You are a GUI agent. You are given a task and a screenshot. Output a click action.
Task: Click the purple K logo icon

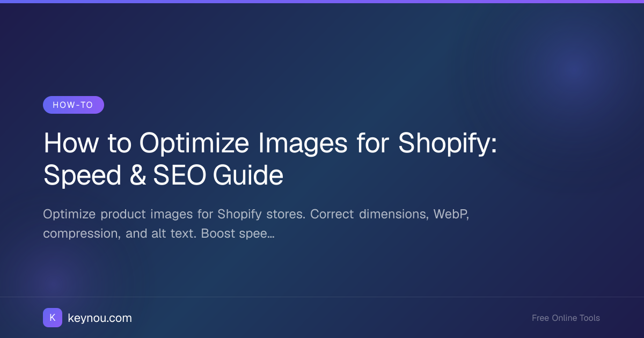coord(53,318)
